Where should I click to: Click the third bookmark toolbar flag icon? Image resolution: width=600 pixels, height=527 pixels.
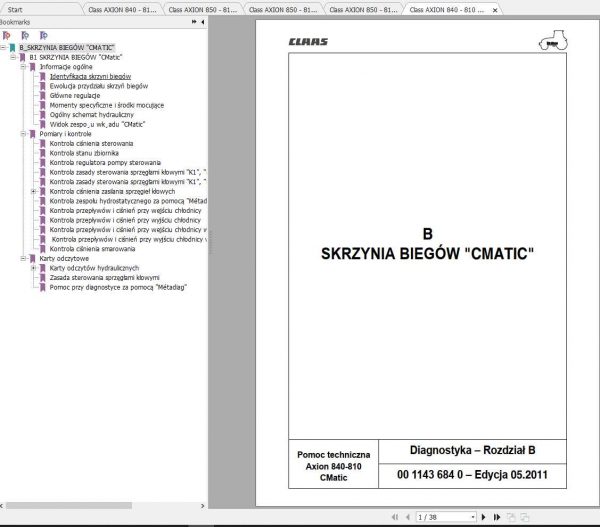[44, 36]
